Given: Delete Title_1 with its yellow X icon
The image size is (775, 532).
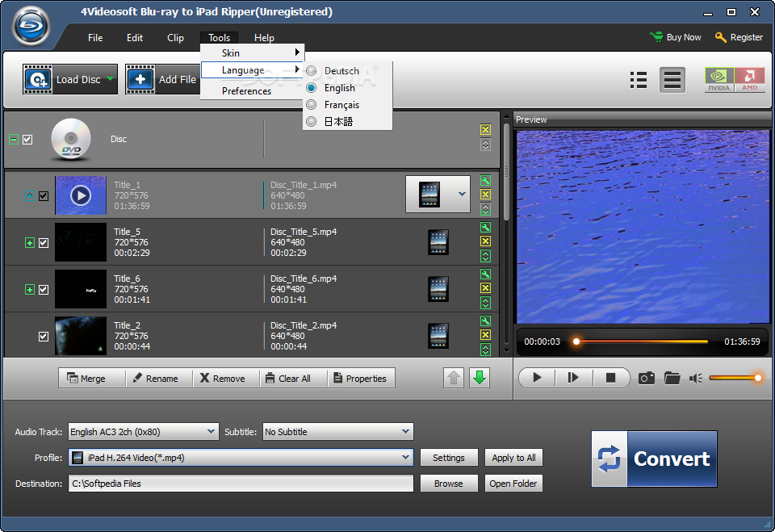Looking at the screenshot, I should click(485, 195).
